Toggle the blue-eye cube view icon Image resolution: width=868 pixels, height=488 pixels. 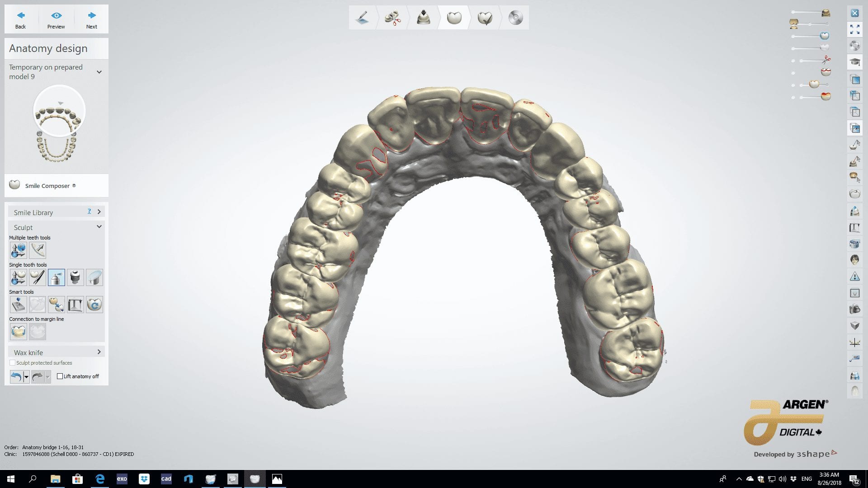(854, 128)
